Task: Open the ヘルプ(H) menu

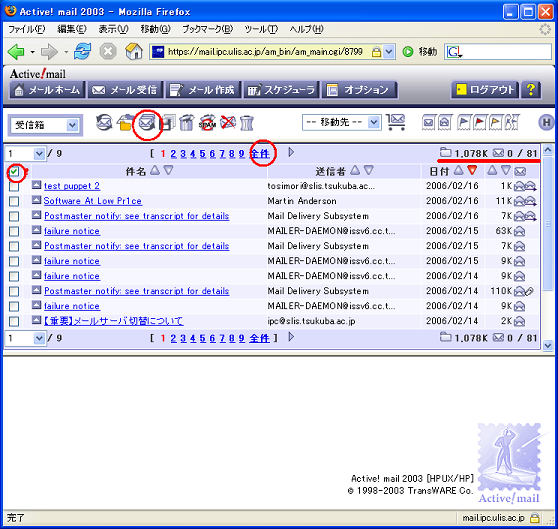Action: (x=306, y=29)
